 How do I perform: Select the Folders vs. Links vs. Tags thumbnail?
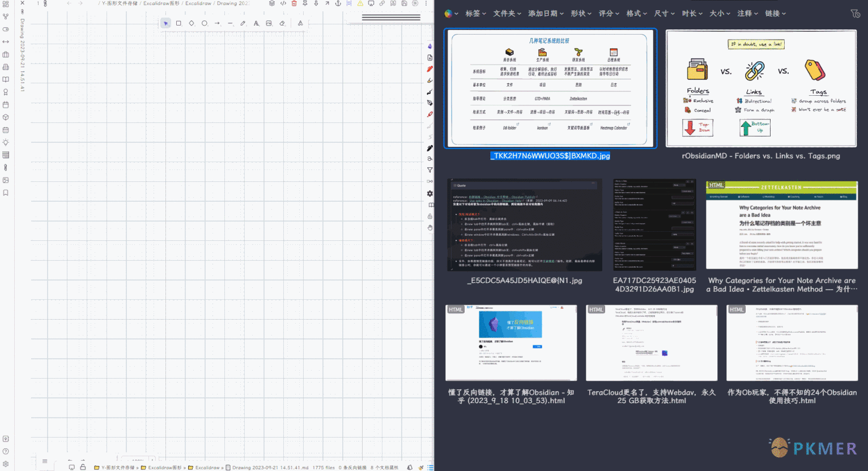(x=761, y=88)
